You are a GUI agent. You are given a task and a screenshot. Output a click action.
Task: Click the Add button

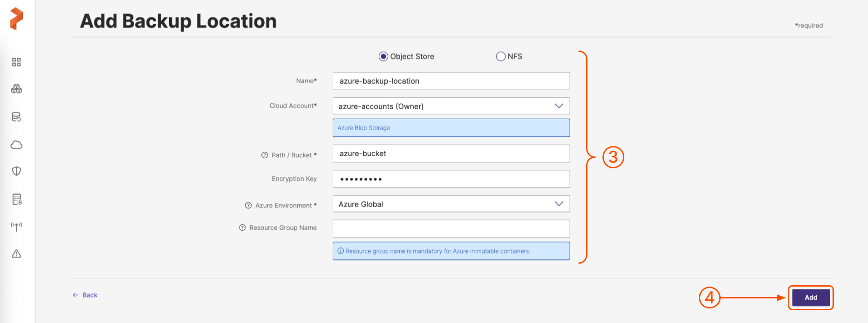click(811, 298)
